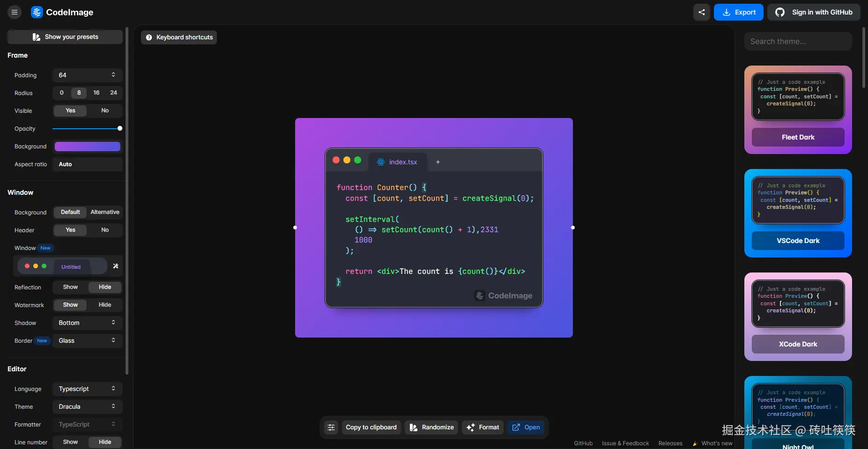Image resolution: width=868 pixels, height=449 pixels.
Task: Open the Formatter TypeScript dropdown
Action: [87, 425]
